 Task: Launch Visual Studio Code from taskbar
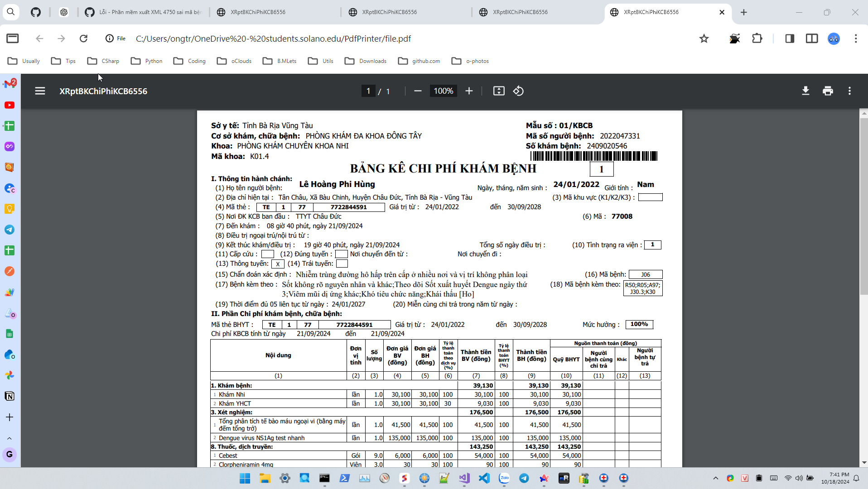[484, 478]
